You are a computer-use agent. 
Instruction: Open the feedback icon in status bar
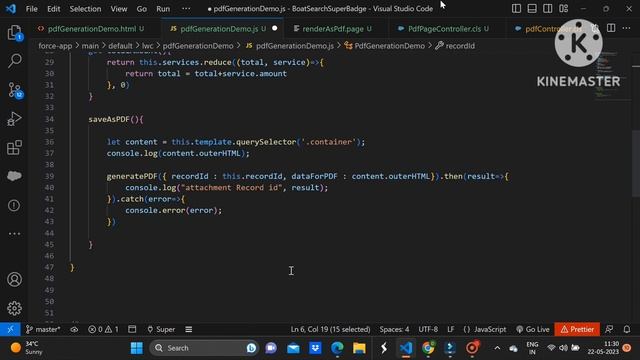point(609,329)
